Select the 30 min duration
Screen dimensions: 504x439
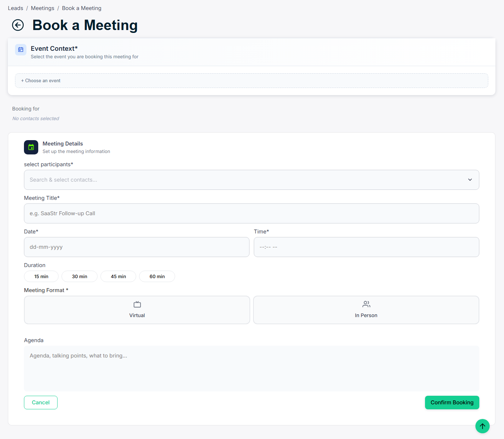pyautogui.click(x=80, y=276)
